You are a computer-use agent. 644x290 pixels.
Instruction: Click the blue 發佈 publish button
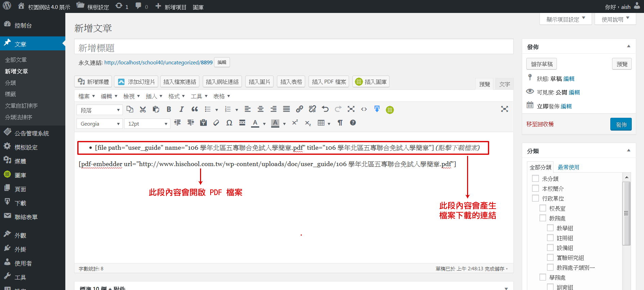click(x=621, y=124)
